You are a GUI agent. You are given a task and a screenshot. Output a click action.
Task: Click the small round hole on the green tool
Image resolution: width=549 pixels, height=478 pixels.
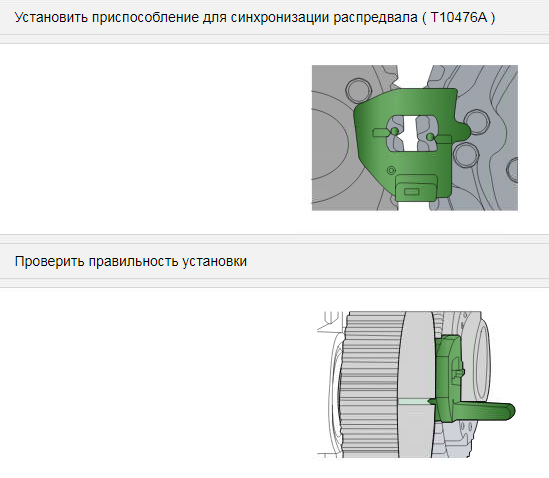point(391,171)
